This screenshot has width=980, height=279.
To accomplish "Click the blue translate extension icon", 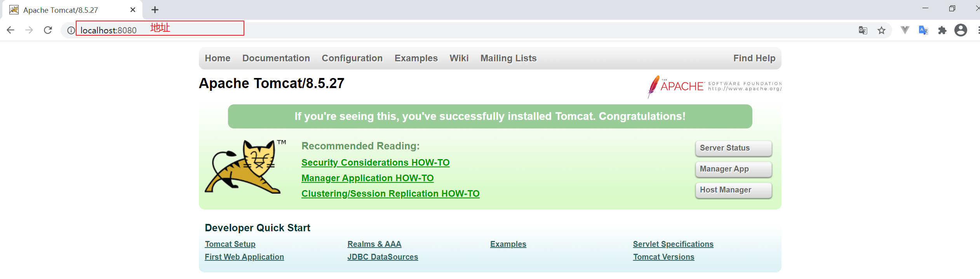I will (923, 30).
